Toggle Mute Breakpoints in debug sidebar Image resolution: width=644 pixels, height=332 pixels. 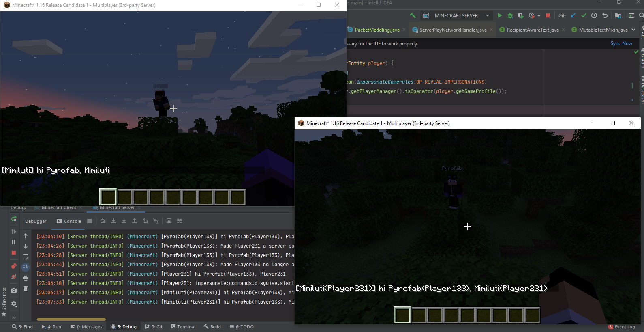(x=14, y=277)
